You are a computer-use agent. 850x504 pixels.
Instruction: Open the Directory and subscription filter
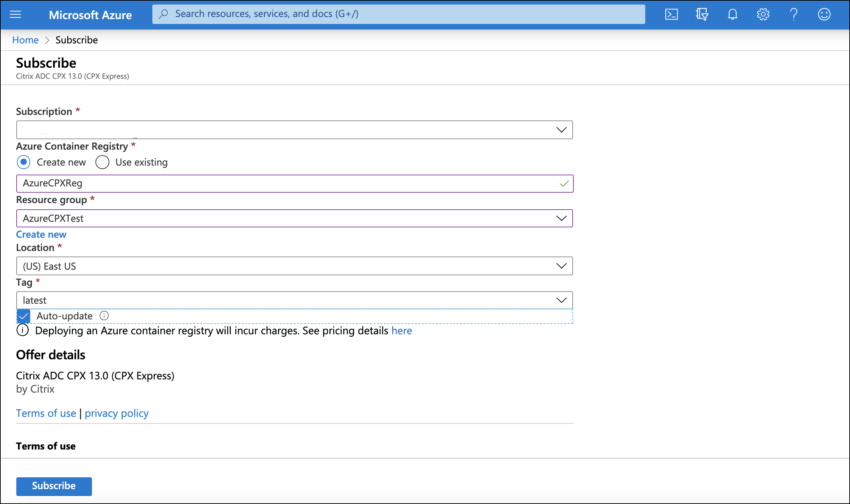702,14
